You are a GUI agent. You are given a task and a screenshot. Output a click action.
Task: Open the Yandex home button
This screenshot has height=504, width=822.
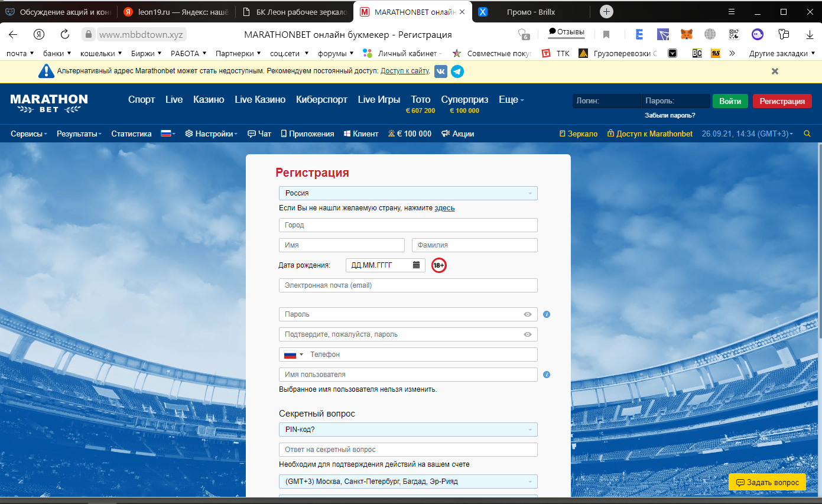(x=39, y=34)
